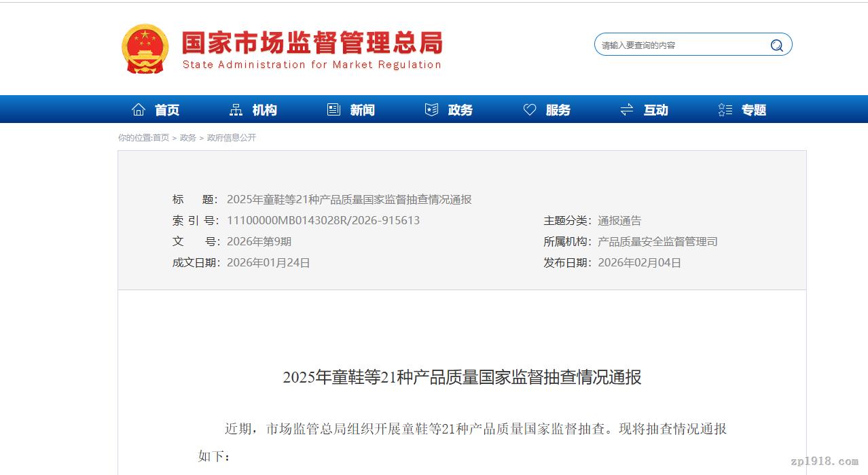Viewport: 868px width, 475px height.
Task: Click the 互动 interaction arrows icon
Action: tap(626, 109)
